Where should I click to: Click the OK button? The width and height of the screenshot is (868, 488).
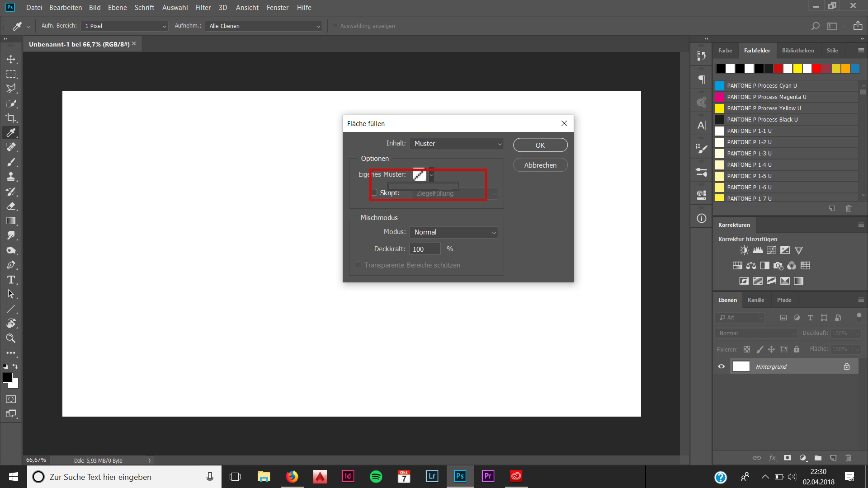(540, 145)
